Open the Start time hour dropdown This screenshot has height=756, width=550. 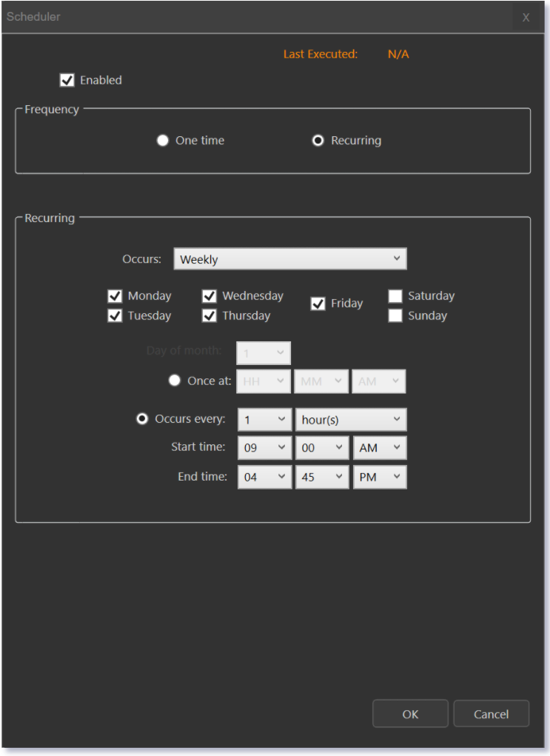(264, 448)
